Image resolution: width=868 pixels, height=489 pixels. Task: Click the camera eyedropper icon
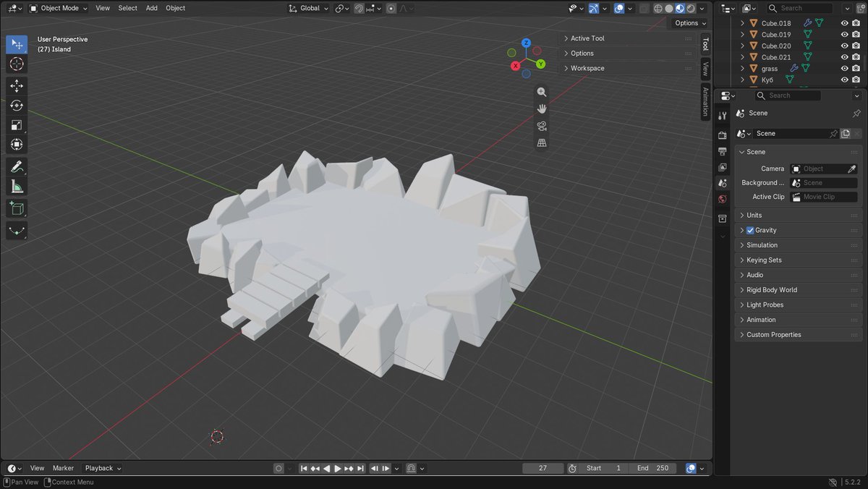(851, 169)
